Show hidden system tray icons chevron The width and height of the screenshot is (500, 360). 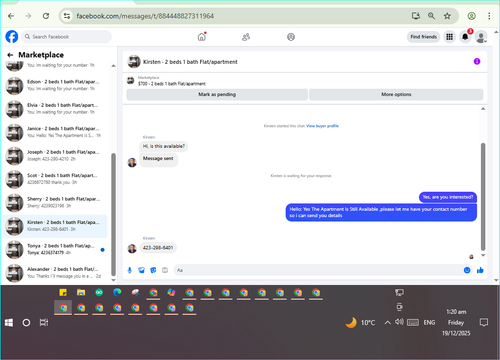pos(387,322)
